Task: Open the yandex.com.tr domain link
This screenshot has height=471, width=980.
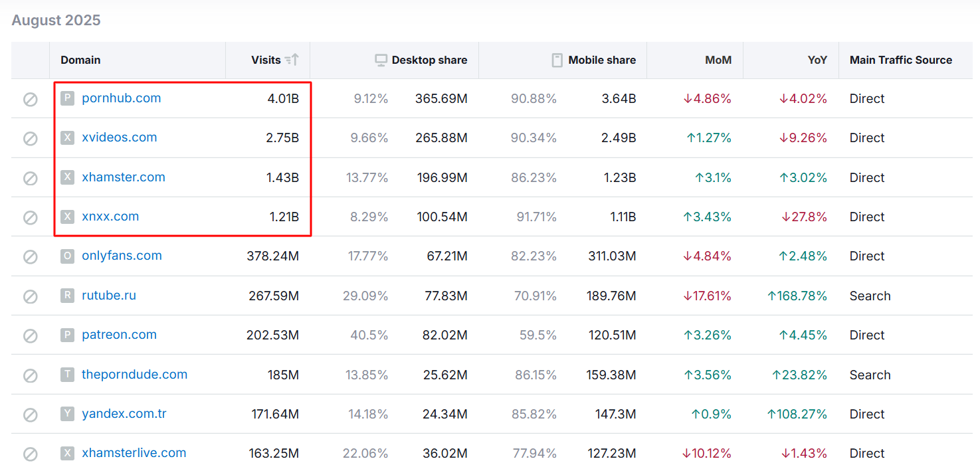Action: pyautogui.click(x=124, y=414)
